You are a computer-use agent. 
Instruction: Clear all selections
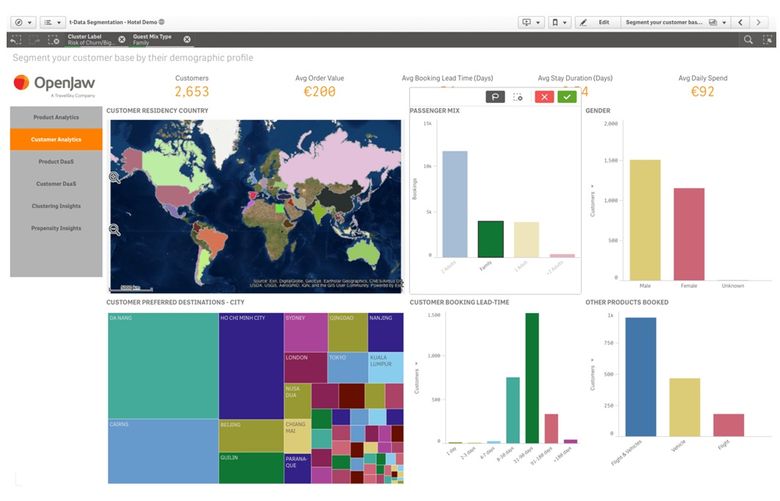pos(53,40)
